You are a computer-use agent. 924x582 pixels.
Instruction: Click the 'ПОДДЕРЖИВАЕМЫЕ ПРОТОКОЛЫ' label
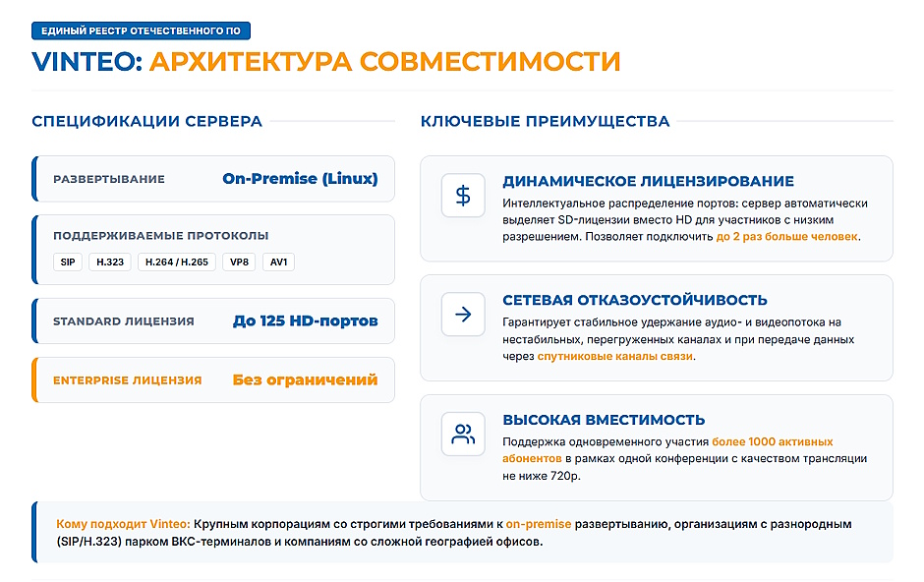[x=161, y=236]
